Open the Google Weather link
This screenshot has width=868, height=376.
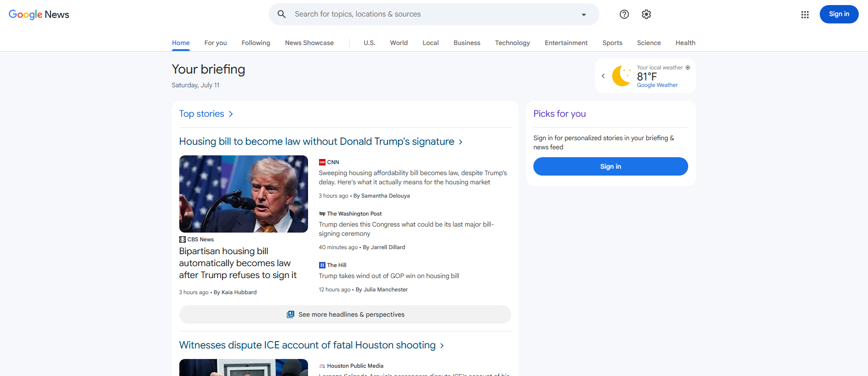pos(657,85)
